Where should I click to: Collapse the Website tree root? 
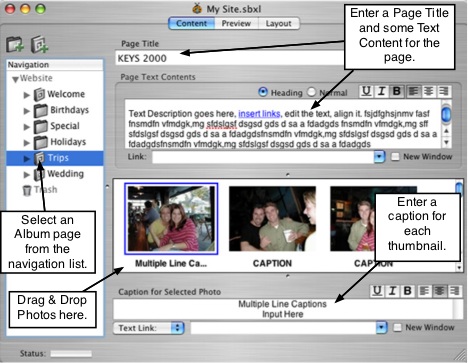[x=15, y=79]
